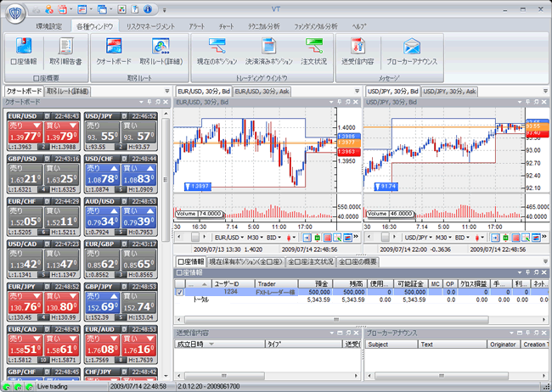Click the users icon in quick access toolbar
552x392 pixels.
(49, 9)
